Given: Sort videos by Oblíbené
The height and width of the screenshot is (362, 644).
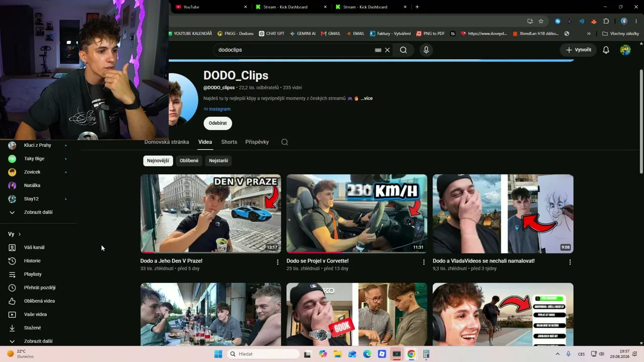Looking at the screenshot, I should pos(189,161).
